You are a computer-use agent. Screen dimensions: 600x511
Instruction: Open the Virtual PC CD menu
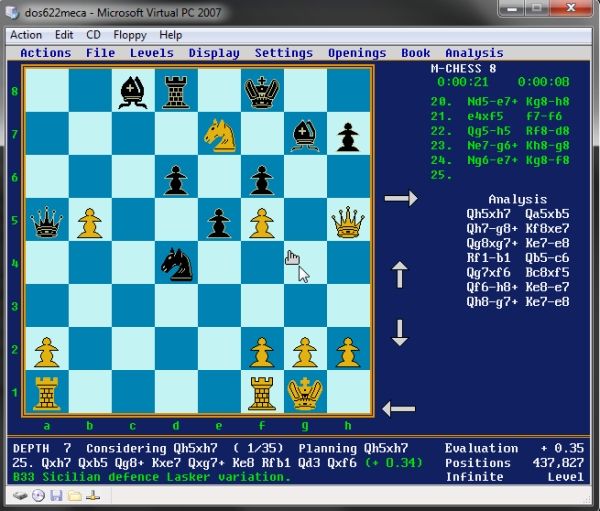[x=93, y=35]
